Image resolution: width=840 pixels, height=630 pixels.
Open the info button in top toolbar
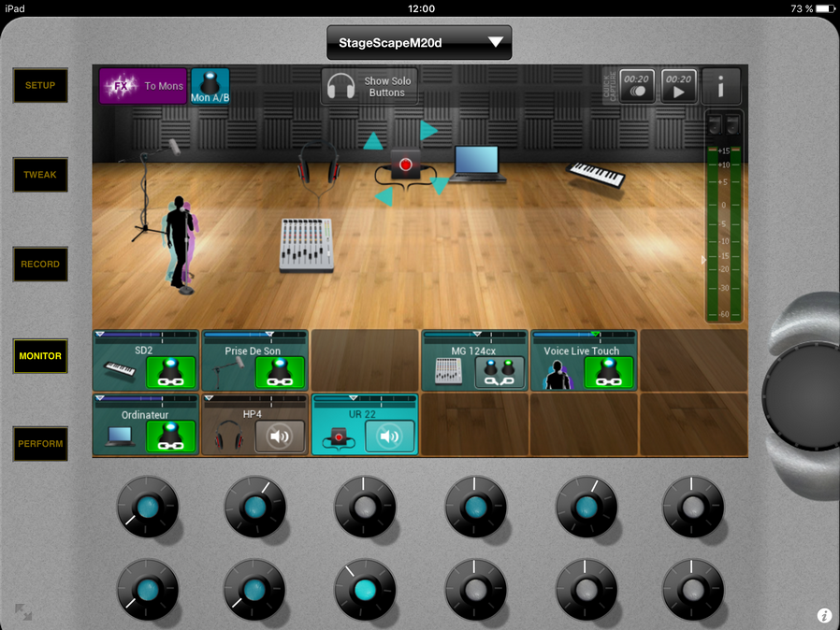pyautogui.click(x=720, y=86)
